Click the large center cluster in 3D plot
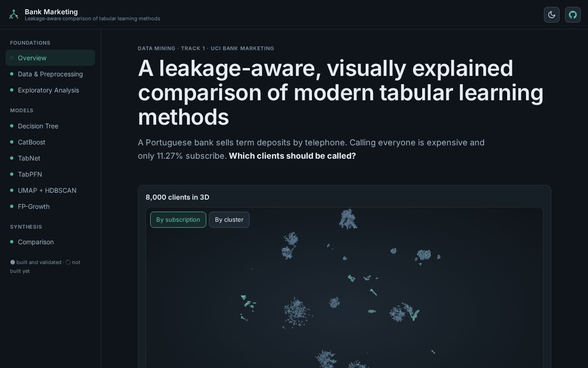588x368 pixels. click(296, 312)
